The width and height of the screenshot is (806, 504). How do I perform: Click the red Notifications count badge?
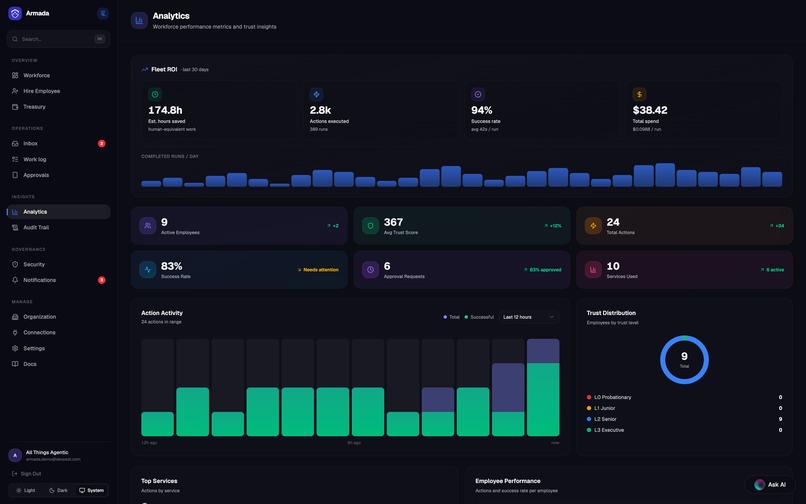[102, 280]
